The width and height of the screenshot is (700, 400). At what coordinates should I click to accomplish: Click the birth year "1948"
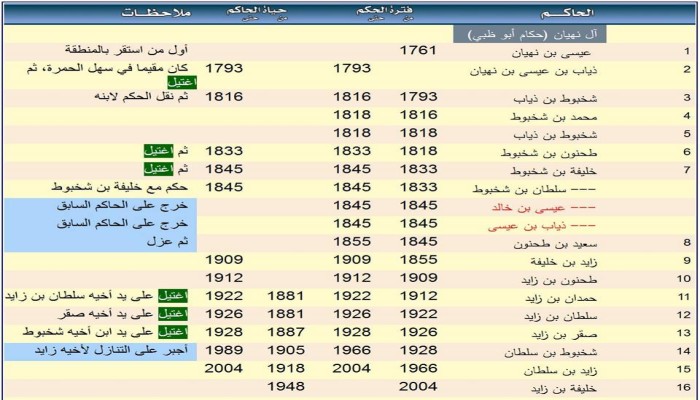tap(286, 386)
